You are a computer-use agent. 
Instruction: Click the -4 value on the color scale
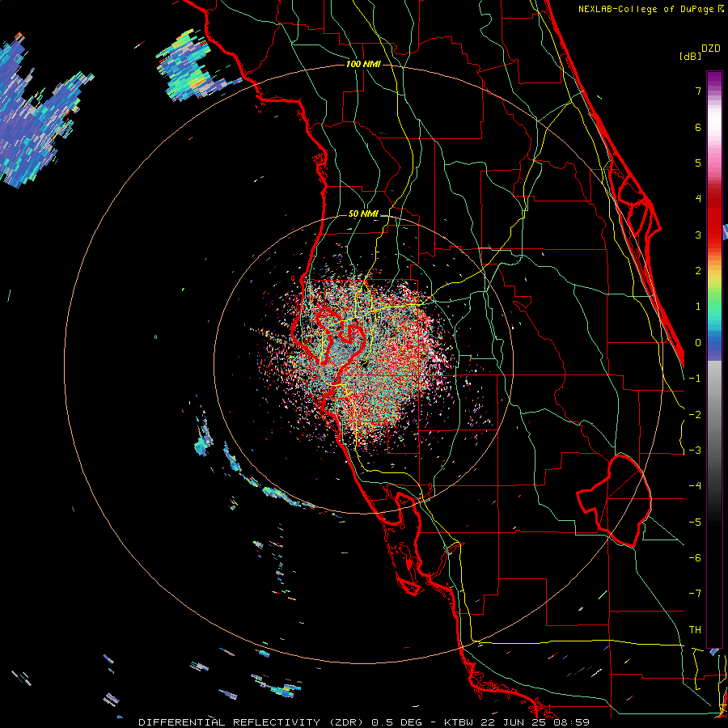pyautogui.click(x=695, y=486)
